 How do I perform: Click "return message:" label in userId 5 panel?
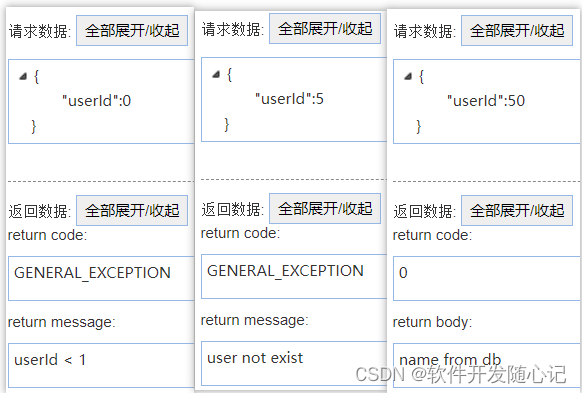pos(255,320)
